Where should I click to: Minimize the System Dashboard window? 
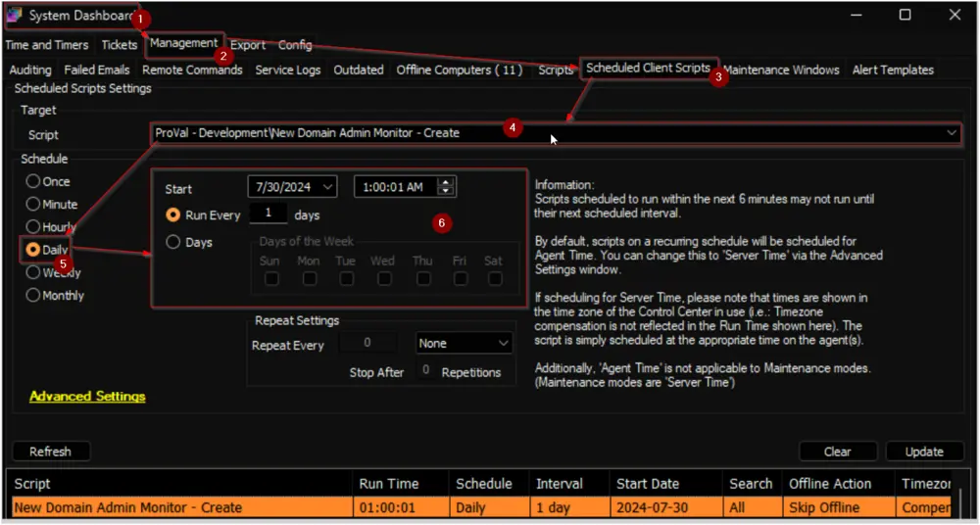coord(857,15)
